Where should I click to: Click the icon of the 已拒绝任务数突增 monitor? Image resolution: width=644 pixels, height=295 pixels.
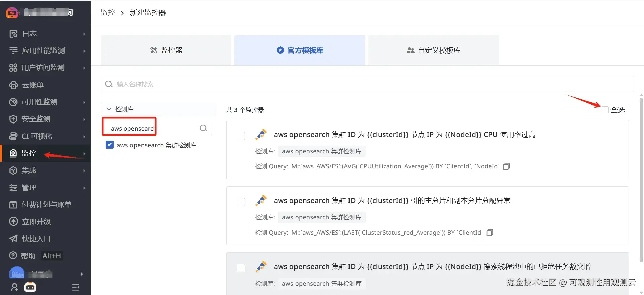[261, 267]
